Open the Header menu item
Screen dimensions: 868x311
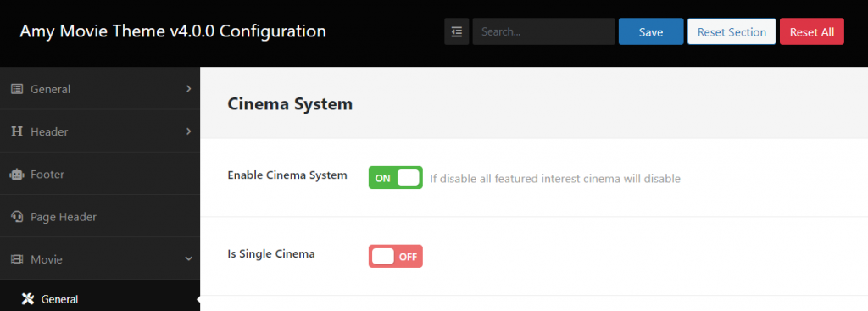(100, 131)
